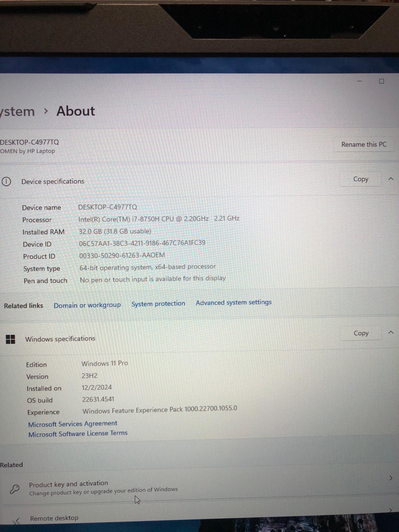Open Microsoft Software License Terms link

coord(78,434)
